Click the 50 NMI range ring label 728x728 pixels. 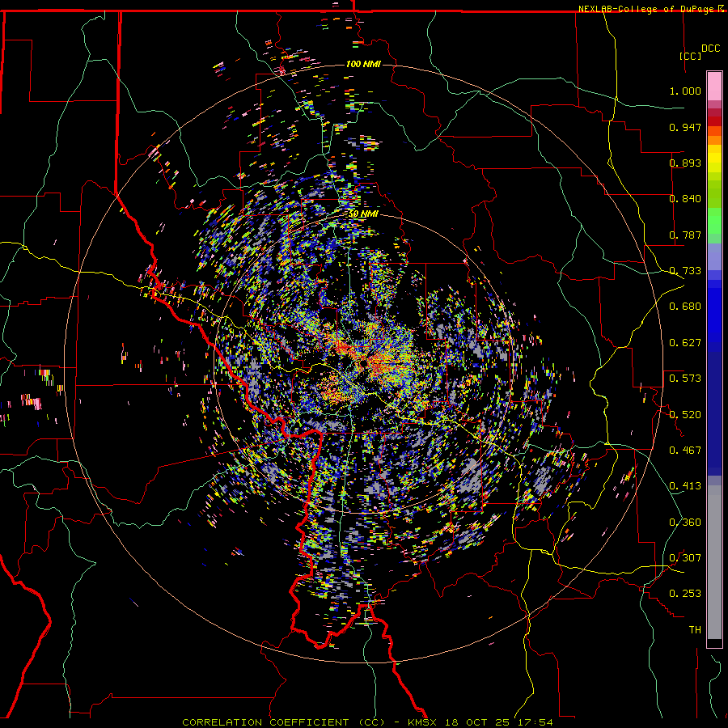point(363,214)
